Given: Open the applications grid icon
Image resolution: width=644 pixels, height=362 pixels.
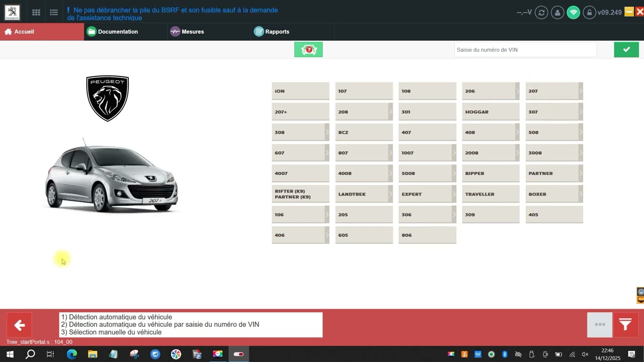Looking at the screenshot, I should (x=36, y=13).
